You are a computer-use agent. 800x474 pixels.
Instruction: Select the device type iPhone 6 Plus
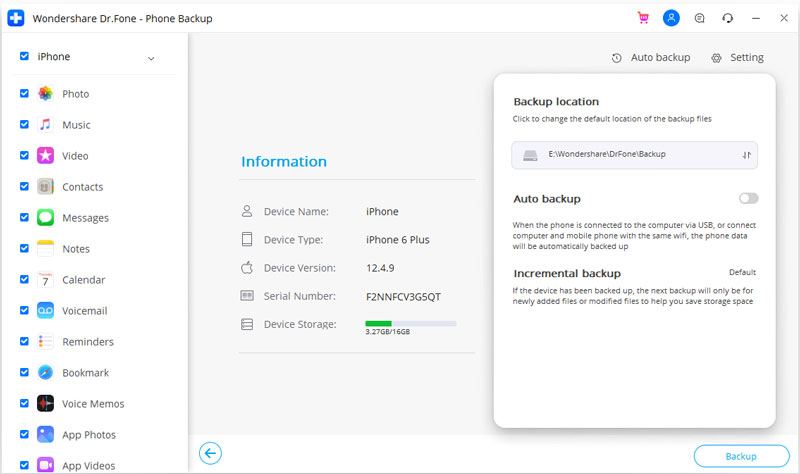(x=397, y=240)
